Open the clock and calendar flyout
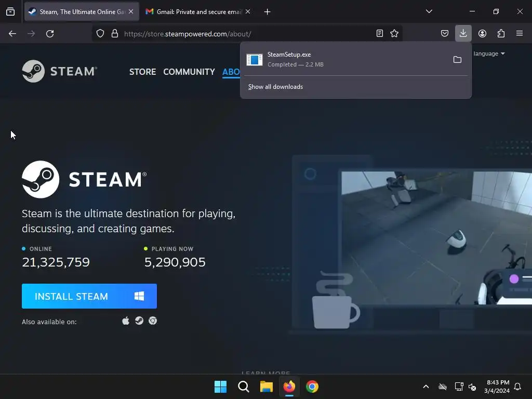This screenshot has width=532, height=399. click(x=497, y=387)
